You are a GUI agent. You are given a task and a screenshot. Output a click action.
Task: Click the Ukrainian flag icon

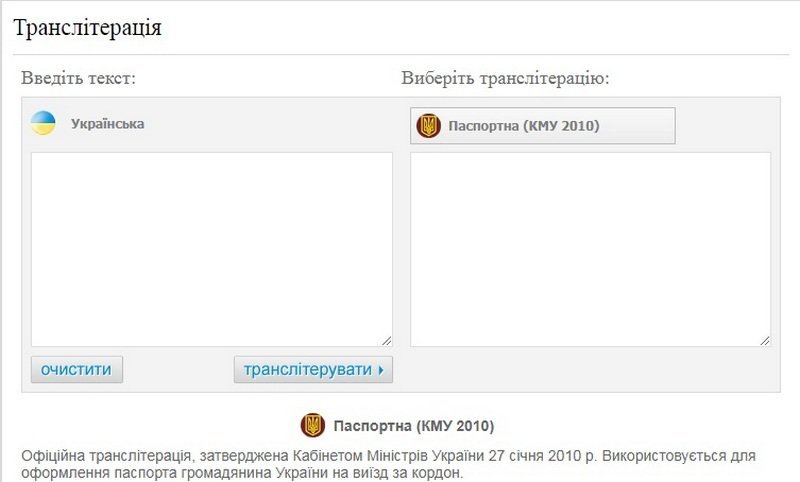pos(43,124)
